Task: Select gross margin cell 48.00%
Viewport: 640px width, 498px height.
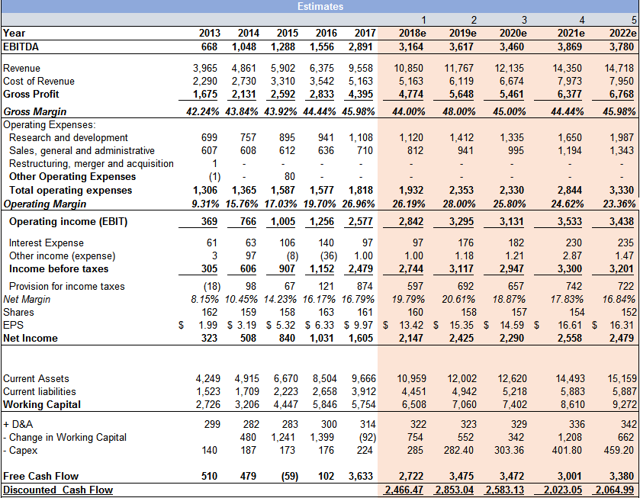Action: click(459, 111)
